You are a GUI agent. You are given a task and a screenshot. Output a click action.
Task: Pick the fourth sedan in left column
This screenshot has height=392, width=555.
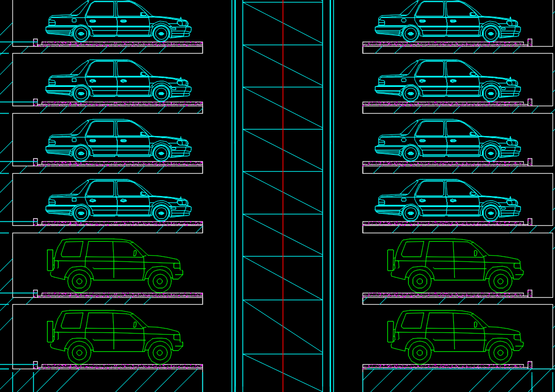point(118,199)
